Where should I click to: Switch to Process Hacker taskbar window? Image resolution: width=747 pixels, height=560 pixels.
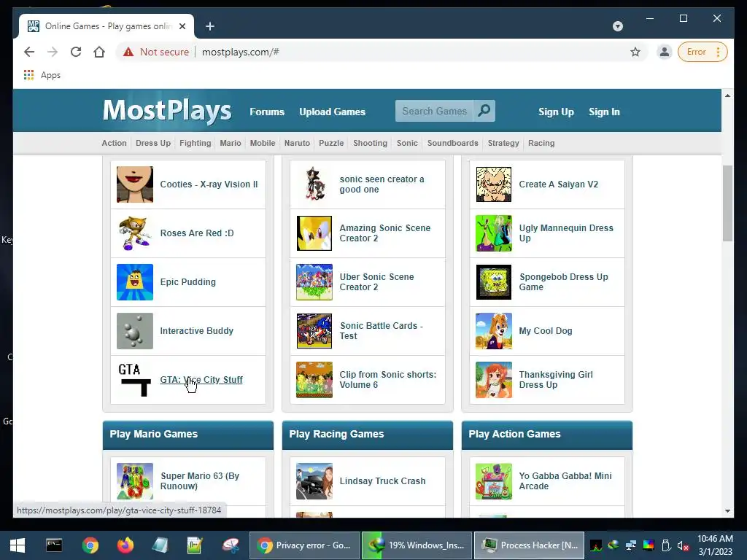(x=530, y=545)
